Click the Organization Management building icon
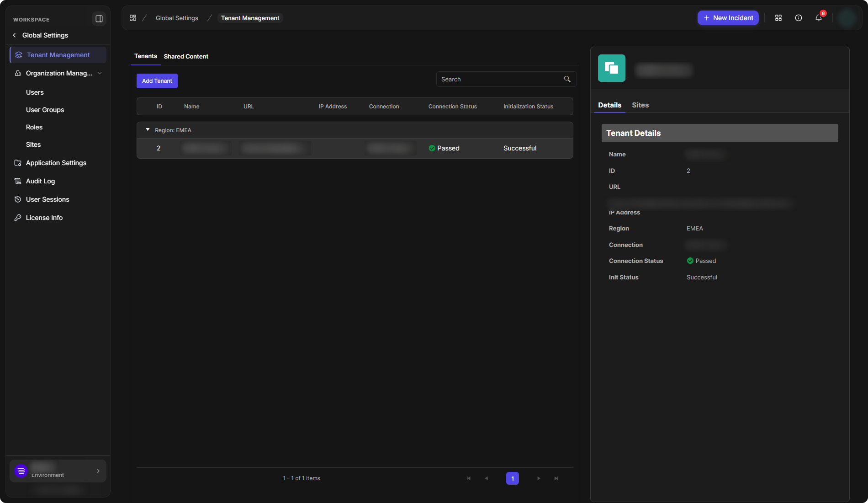This screenshot has width=868, height=503. [x=18, y=73]
